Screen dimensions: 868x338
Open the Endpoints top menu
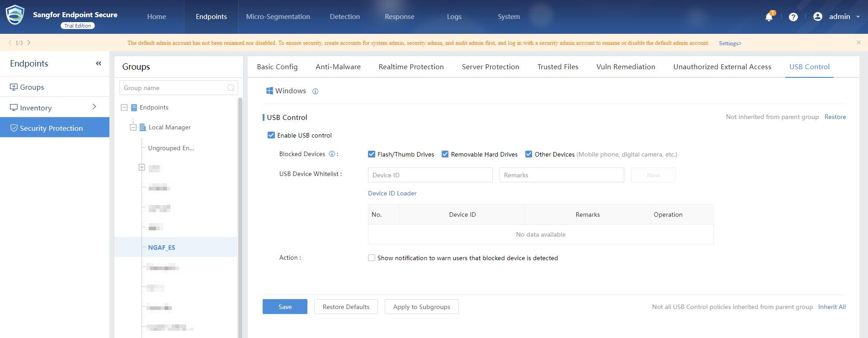coord(211,17)
